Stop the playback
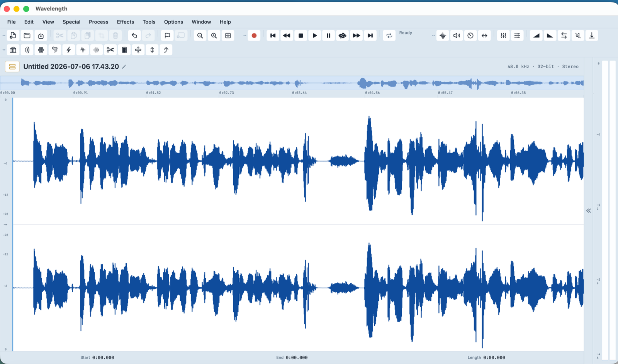 click(301, 36)
